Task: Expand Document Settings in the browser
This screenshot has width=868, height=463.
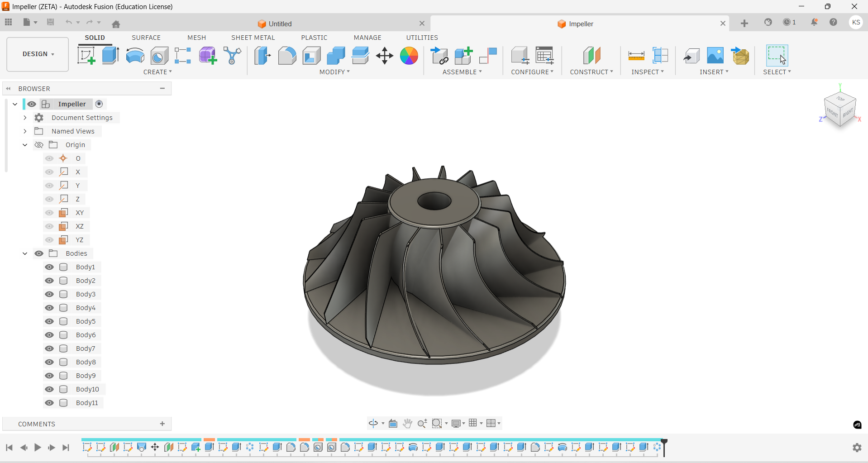Action: [x=25, y=118]
